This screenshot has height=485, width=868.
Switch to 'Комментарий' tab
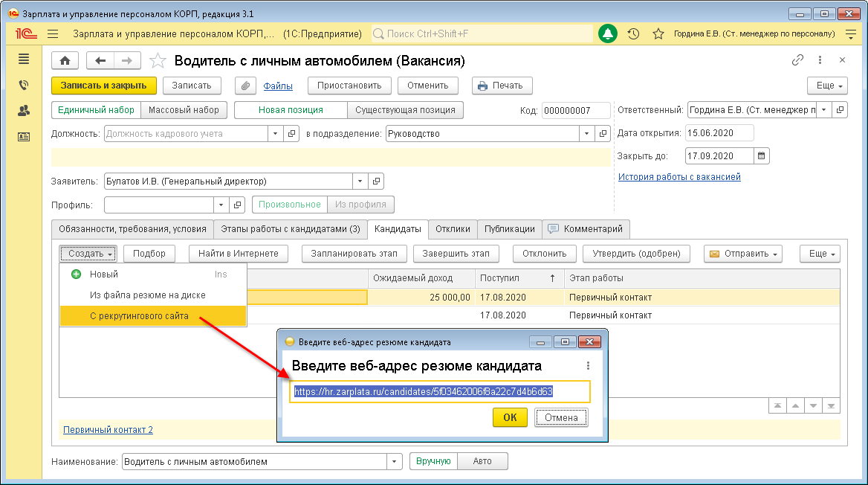tap(586, 229)
